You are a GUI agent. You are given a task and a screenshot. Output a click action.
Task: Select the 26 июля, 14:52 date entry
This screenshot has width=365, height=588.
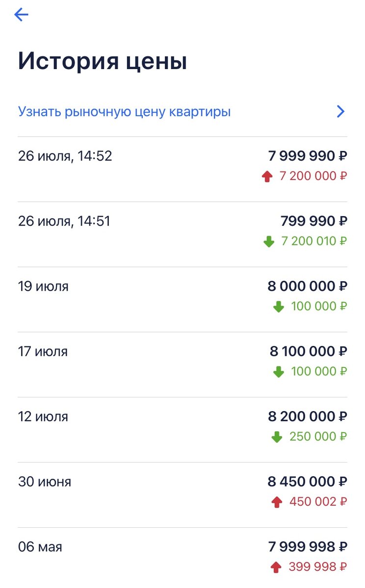coord(65,156)
